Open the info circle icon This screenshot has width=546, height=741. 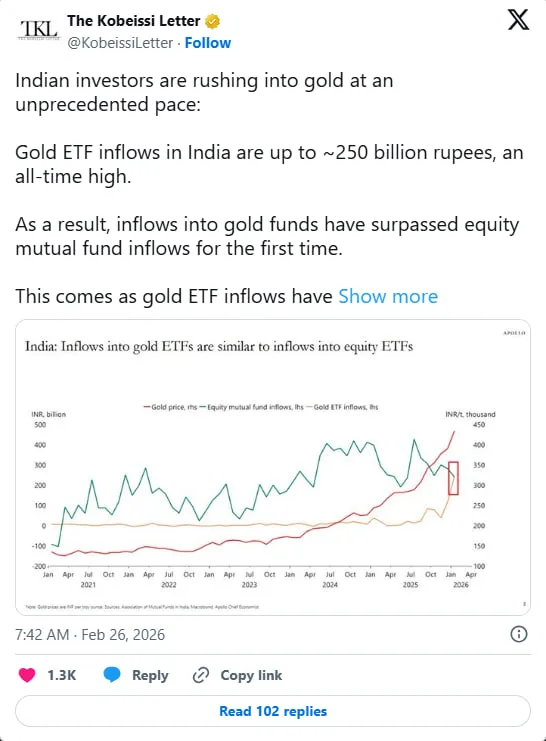point(519,634)
